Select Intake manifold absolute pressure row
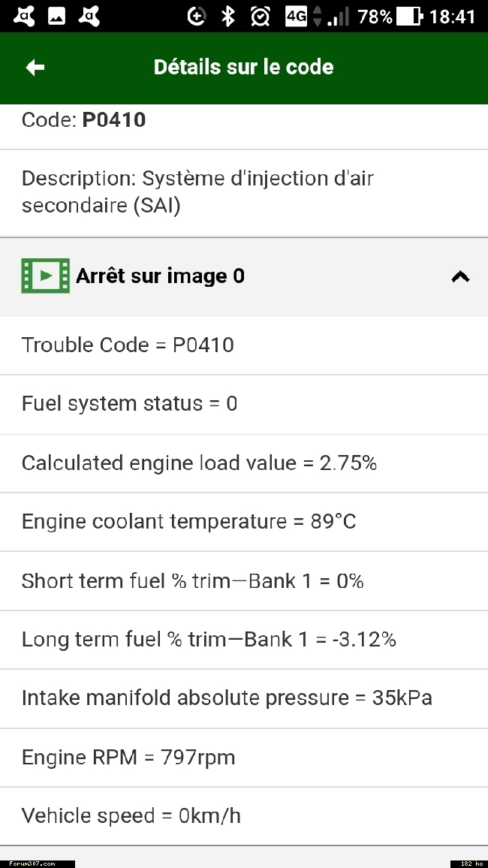The image size is (488, 868). (x=244, y=698)
